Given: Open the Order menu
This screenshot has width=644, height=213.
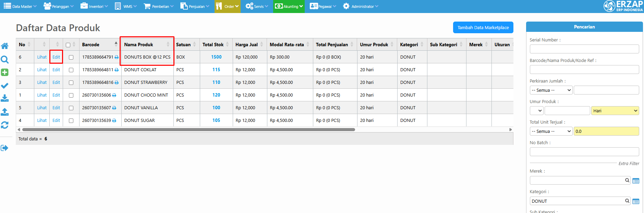Looking at the screenshot, I should (227, 6).
